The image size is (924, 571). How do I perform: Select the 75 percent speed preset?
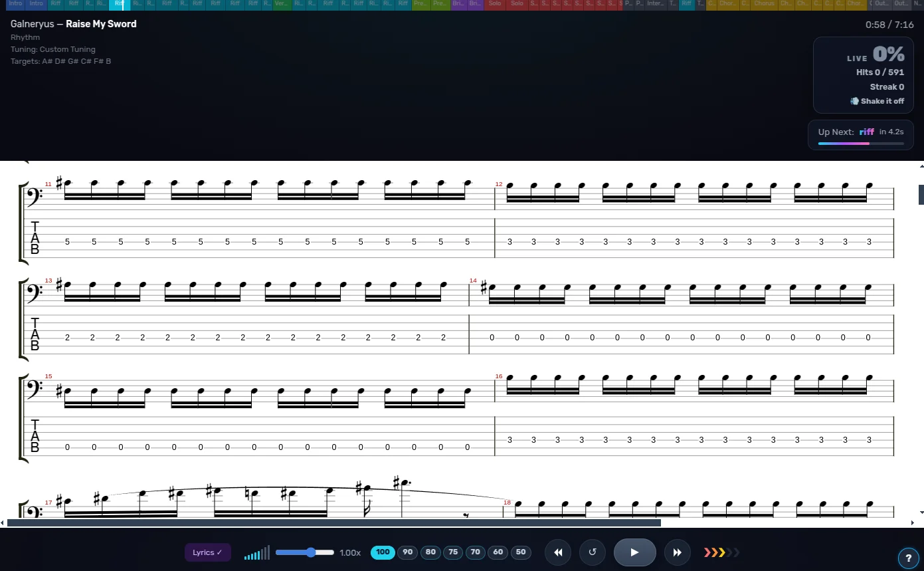pos(453,552)
